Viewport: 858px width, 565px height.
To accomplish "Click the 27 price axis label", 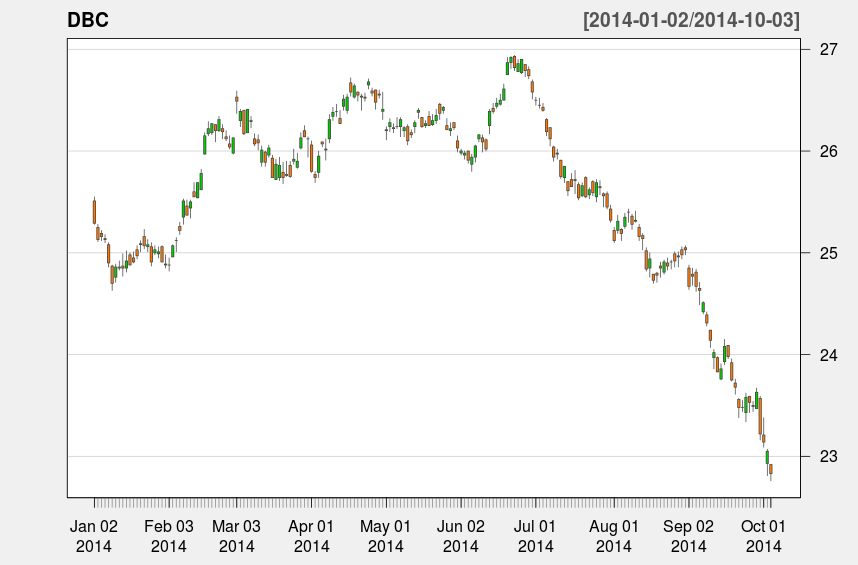I will click(828, 49).
